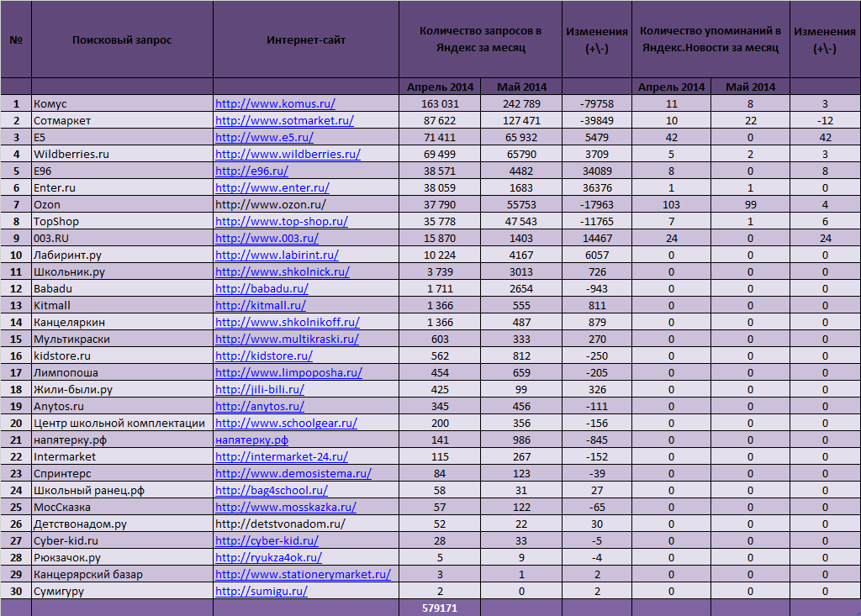Open the intermarket-24.ru link
The height and width of the screenshot is (616, 861).
click(x=282, y=457)
